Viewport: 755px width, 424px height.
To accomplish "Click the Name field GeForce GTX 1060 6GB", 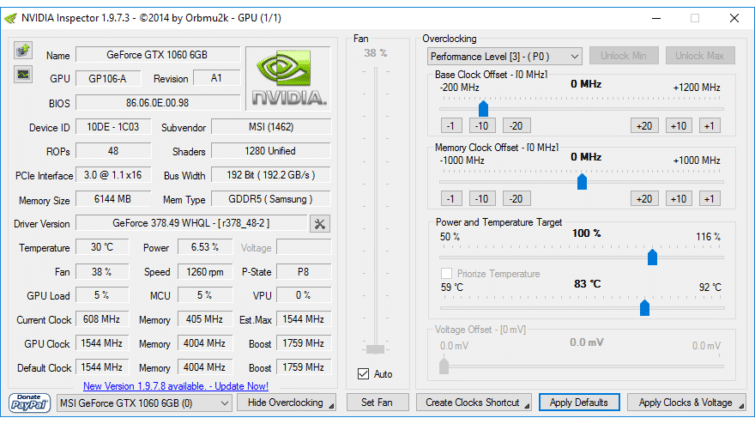I will tap(157, 54).
